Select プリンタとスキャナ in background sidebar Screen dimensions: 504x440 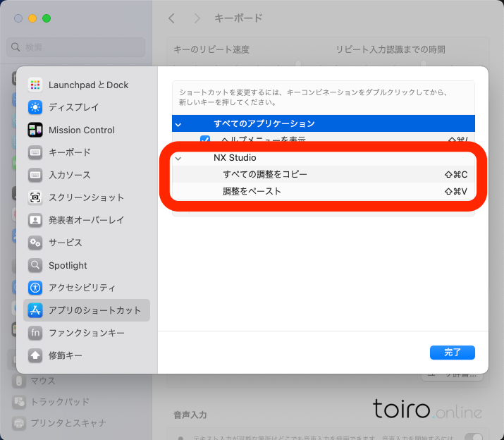(68, 423)
